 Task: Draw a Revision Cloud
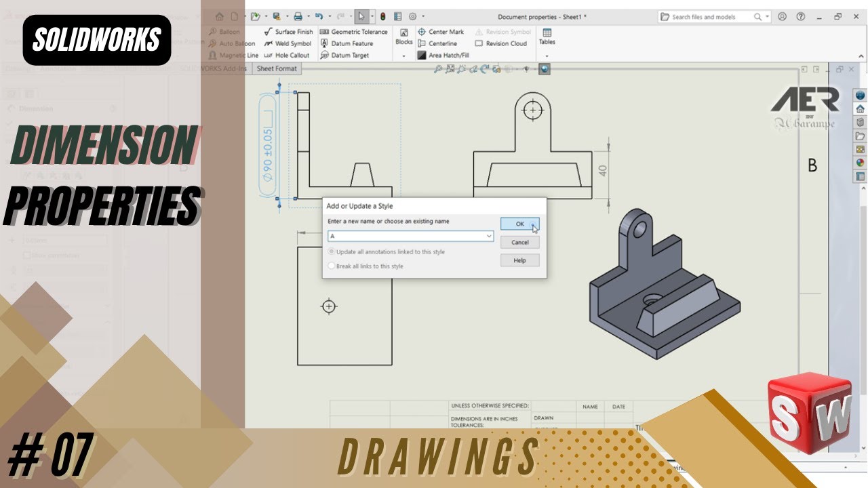tap(500, 43)
